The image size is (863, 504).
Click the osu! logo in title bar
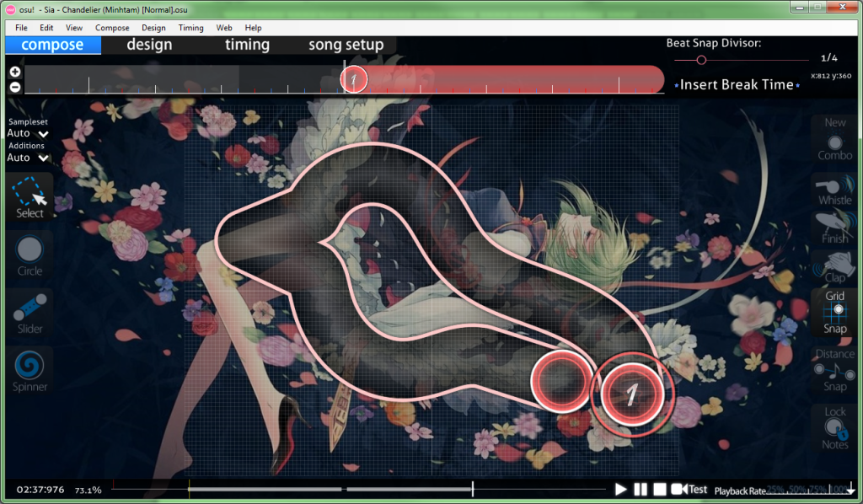[x=10, y=9]
